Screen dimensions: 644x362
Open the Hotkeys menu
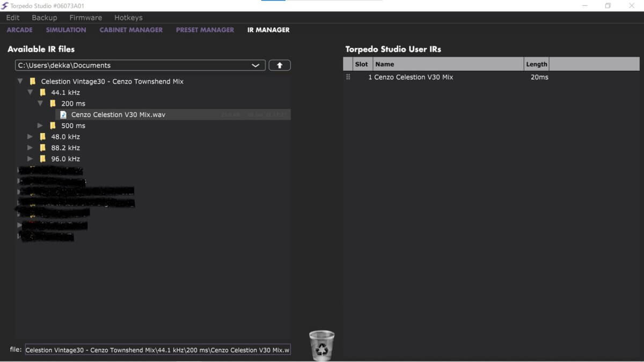tap(128, 18)
